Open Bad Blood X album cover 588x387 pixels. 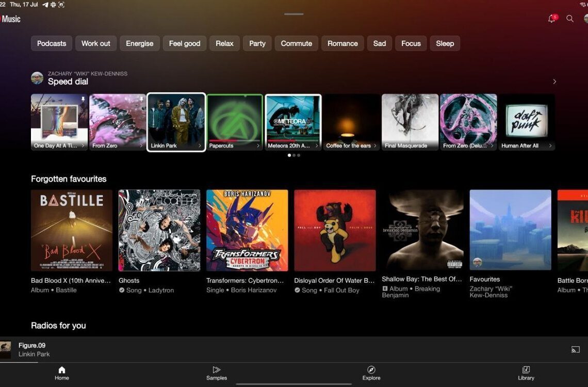point(72,230)
